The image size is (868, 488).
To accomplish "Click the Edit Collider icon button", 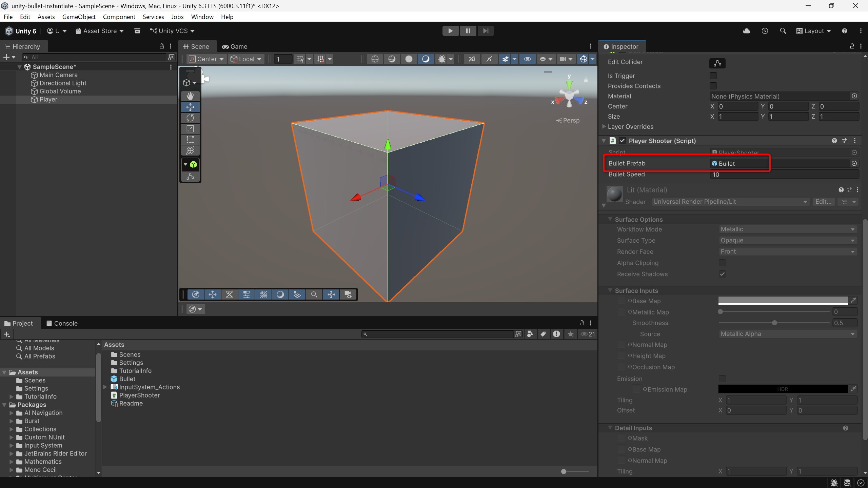I will coord(717,63).
